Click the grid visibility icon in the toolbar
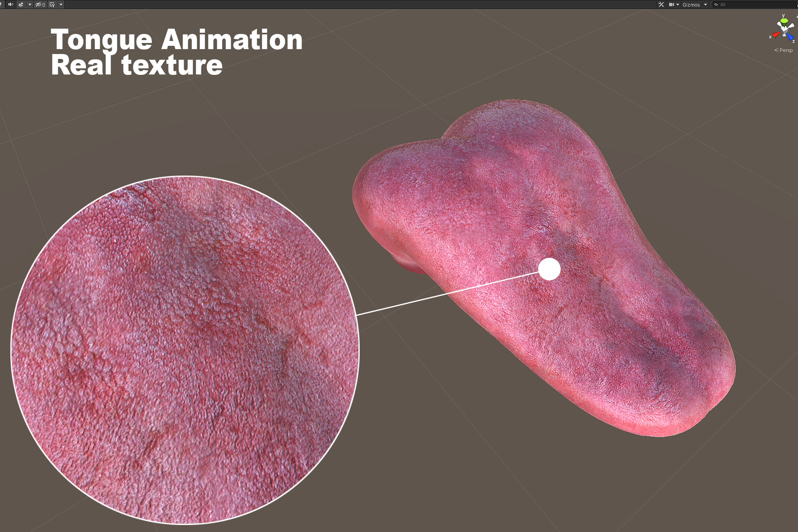Screen dimensions: 798x532 [51, 5]
